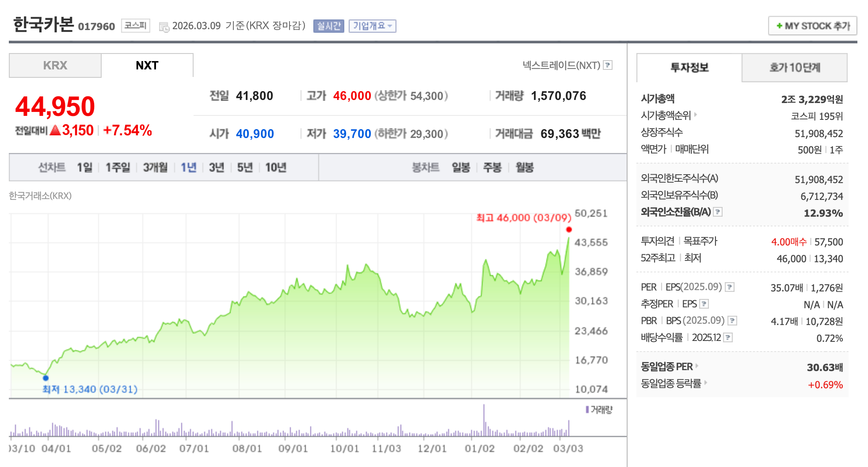
Task: Click the current price 44,950
Action: 55,107
